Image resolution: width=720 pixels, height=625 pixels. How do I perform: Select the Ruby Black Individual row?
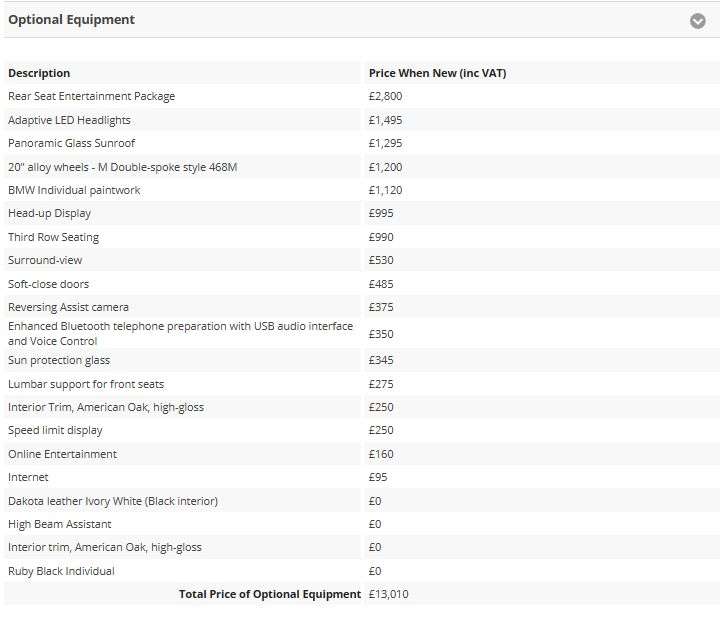(362, 571)
